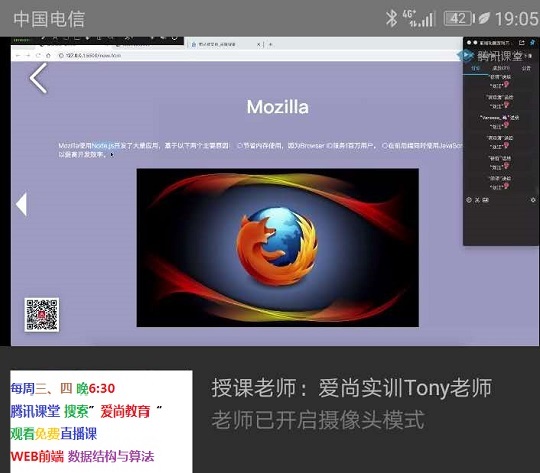Click the browser home icon
The width and height of the screenshot is (540, 473).
(49, 55)
